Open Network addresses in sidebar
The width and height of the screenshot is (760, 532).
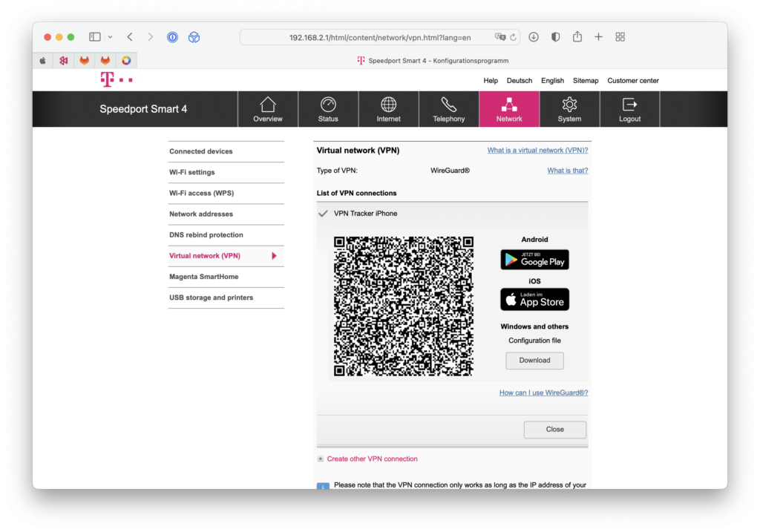tap(226, 214)
